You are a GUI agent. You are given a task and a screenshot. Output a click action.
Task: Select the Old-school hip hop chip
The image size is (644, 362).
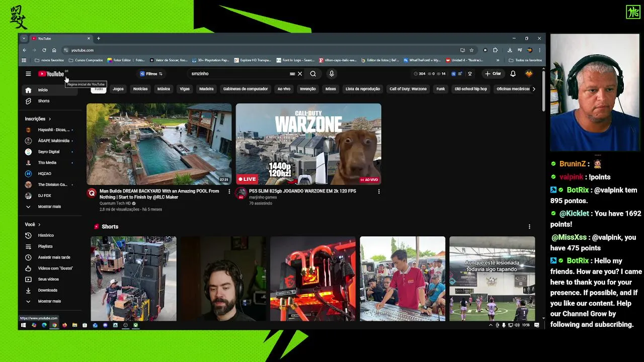[x=471, y=89]
